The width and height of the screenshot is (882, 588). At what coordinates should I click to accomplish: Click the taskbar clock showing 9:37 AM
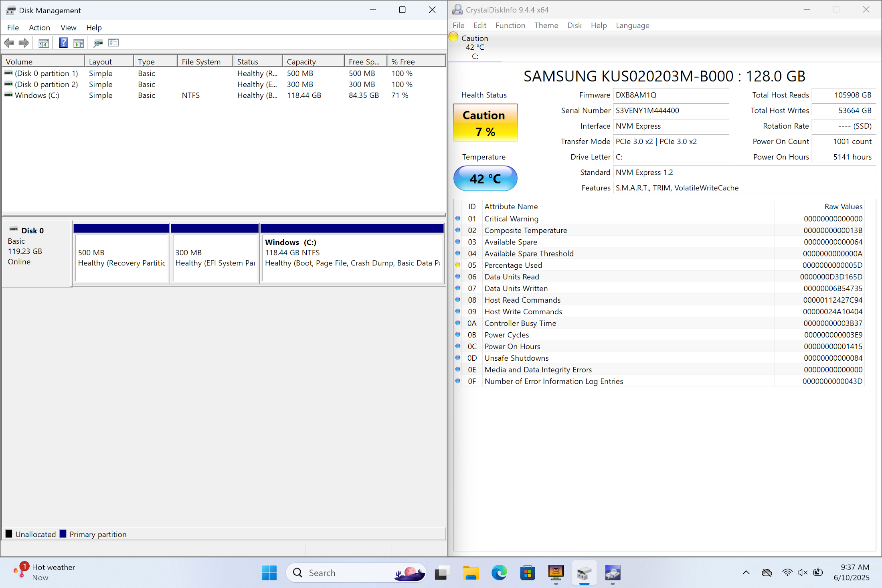[x=852, y=572]
